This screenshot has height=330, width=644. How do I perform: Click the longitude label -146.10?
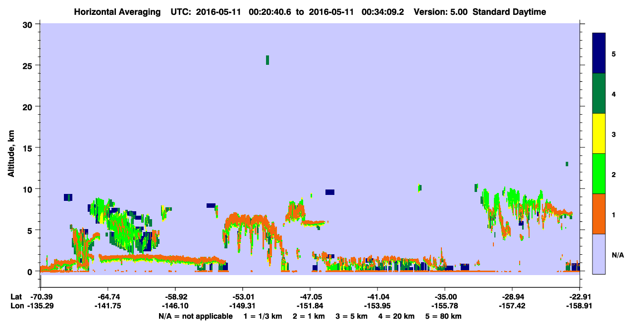(175, 306)
